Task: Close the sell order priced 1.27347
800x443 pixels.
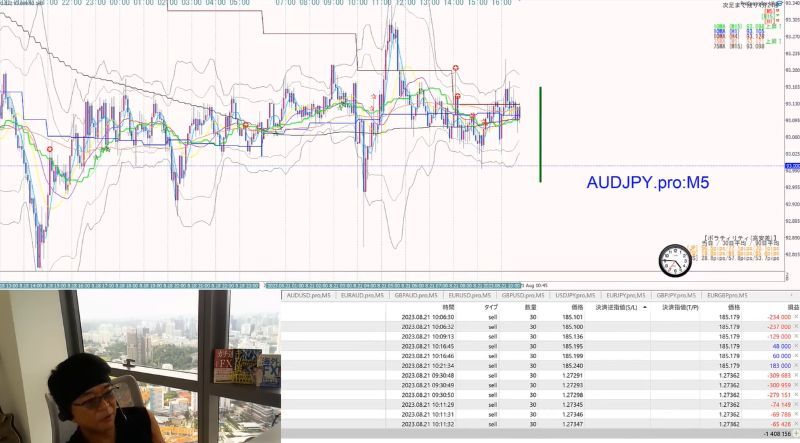Action: point(796,424)
